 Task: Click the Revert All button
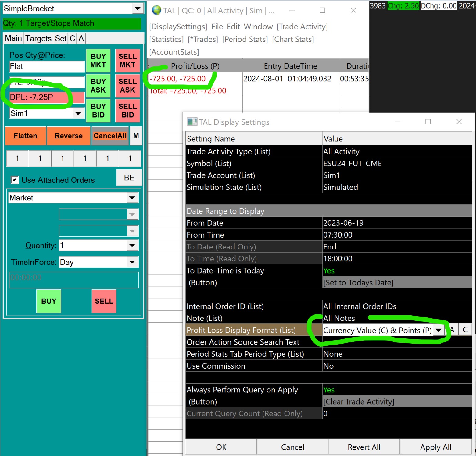pyautogui.click(x=364, y=447)
